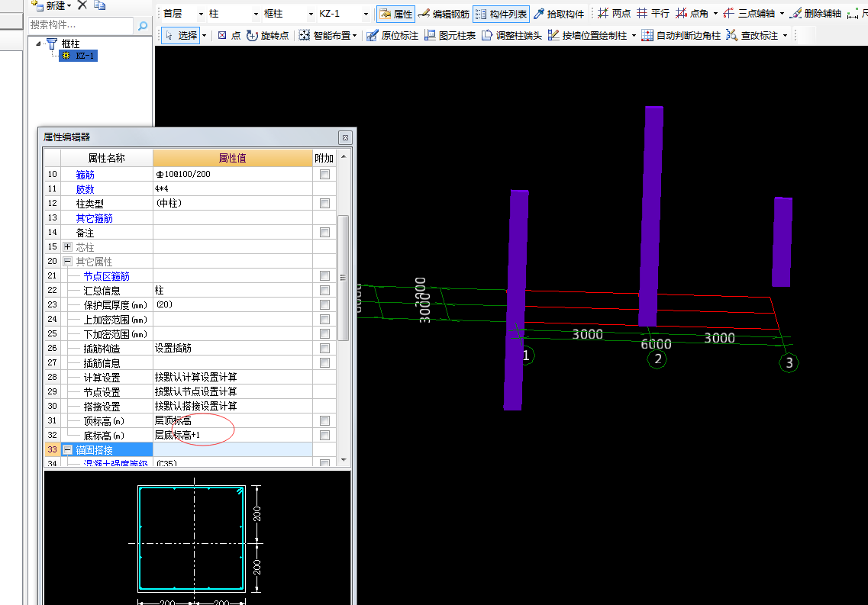Select 拾取构件 pick component eyedropper
Viewport: 868px width, 605px height.
pyautogui.click(x=559, y=14)
